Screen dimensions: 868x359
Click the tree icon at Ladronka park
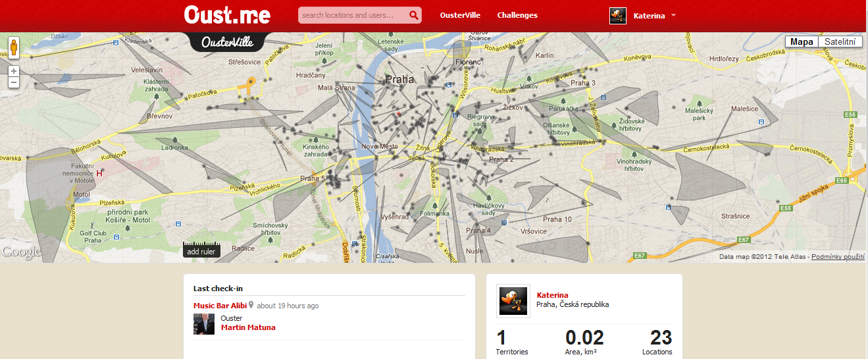174,140
